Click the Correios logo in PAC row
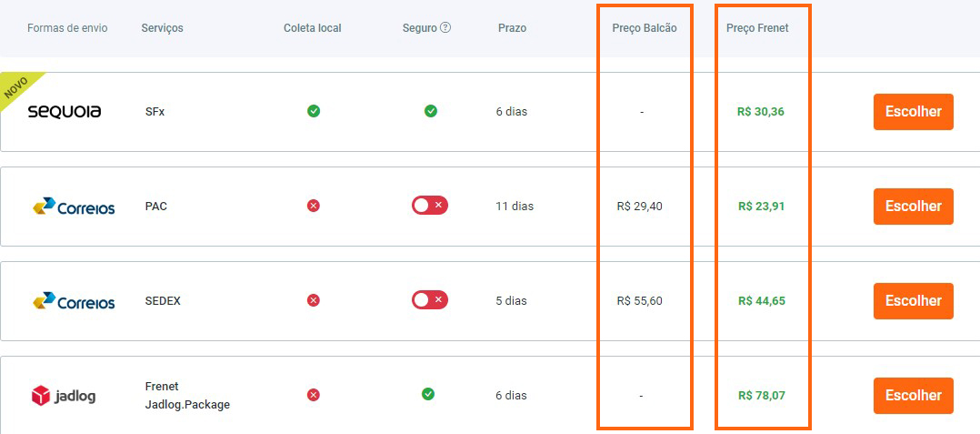 74,207
